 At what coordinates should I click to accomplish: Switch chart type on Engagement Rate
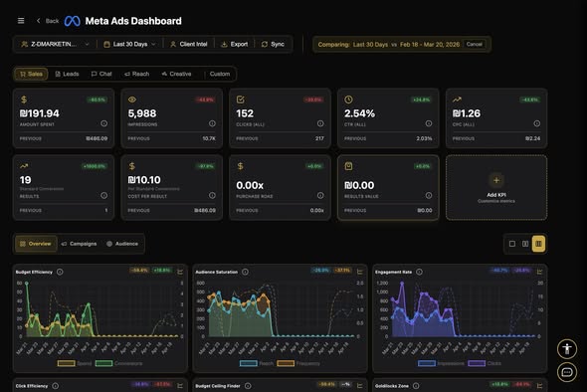pos(539,272)
